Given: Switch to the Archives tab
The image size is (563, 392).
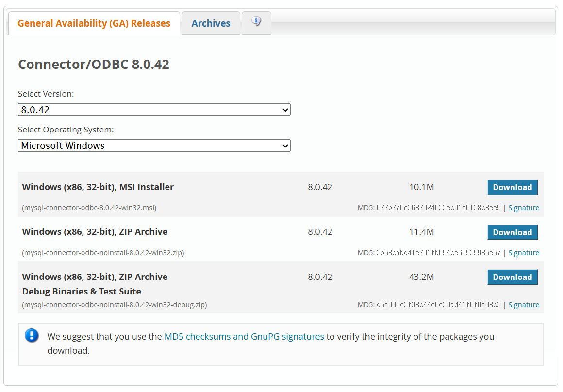Looking at the screenshot, I should point(211,23).
